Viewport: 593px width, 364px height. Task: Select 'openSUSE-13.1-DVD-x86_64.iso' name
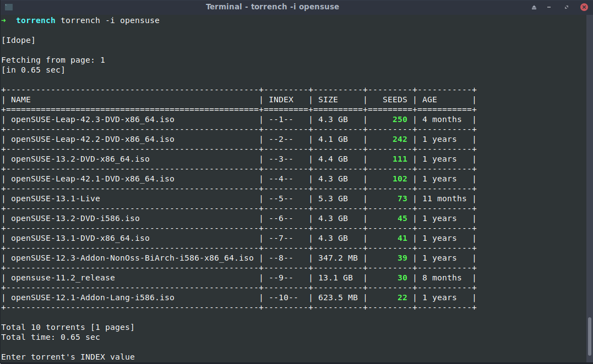(x=80, y=238)
